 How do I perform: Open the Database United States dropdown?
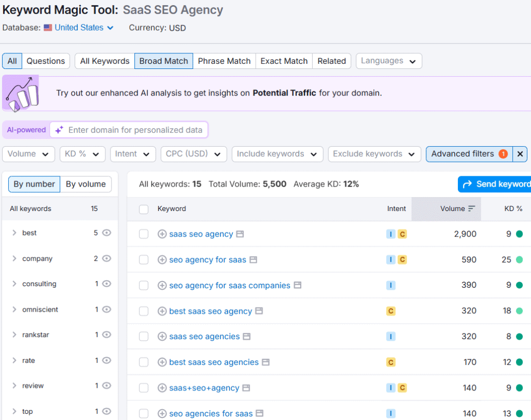click(x=79, y=28)
